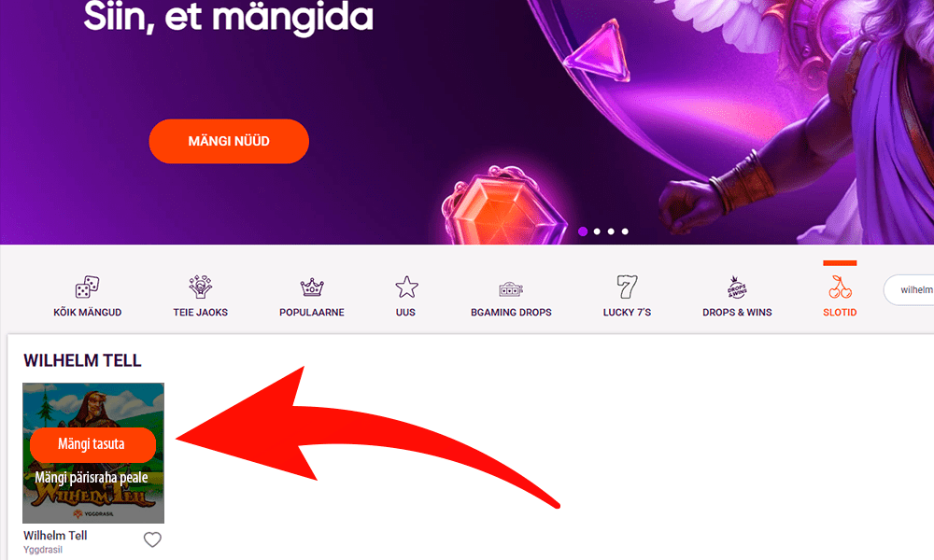Select the Lucky 7's seven icon
Image resolution: width=934 pixels, height=560 pixels.
(x=627, y=287)
